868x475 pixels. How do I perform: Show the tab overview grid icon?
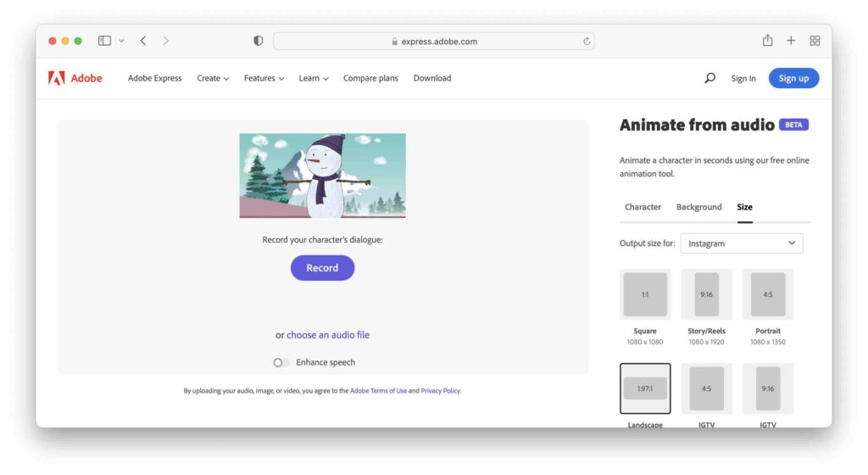point(815,41)
